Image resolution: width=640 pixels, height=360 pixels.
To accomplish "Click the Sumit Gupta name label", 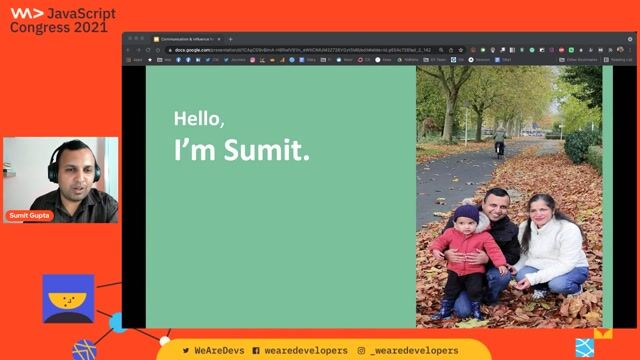I will point(29,216).
